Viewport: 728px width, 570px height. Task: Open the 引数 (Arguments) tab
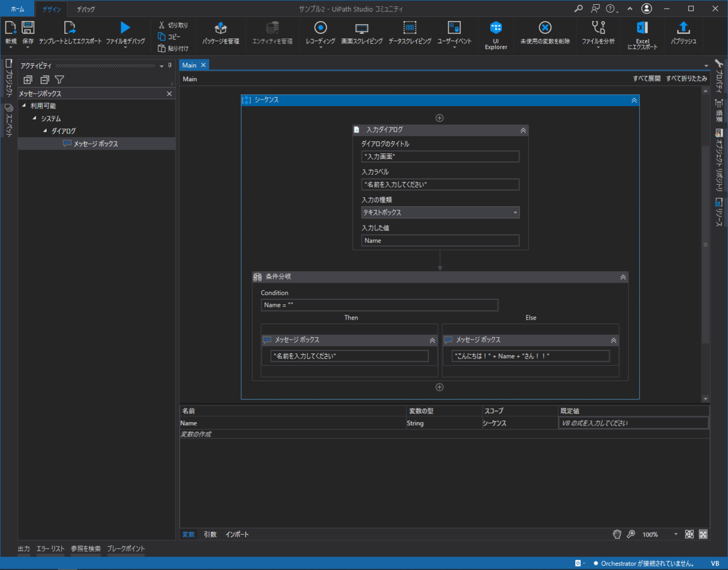tap(210, 534)
